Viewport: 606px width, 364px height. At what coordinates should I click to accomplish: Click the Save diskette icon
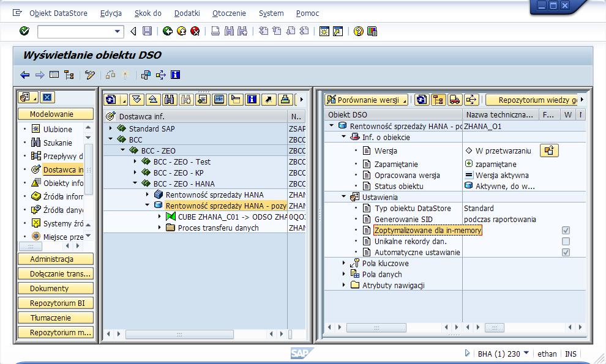(x=148, y=31)
